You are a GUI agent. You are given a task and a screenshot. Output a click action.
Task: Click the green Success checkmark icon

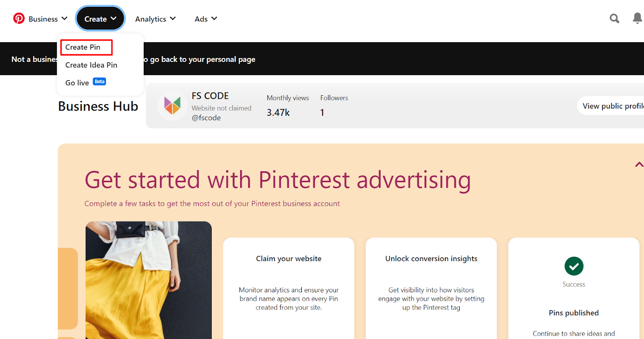point(574,266)
